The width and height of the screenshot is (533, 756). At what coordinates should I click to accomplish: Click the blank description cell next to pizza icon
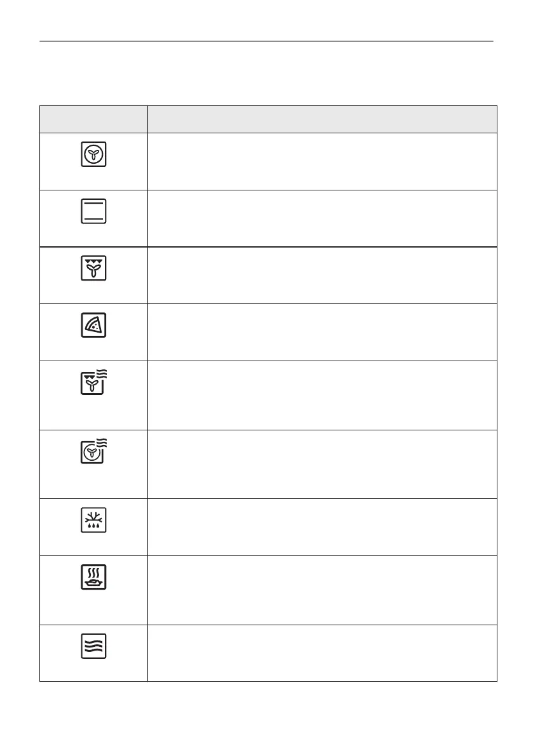coord(322,332)
